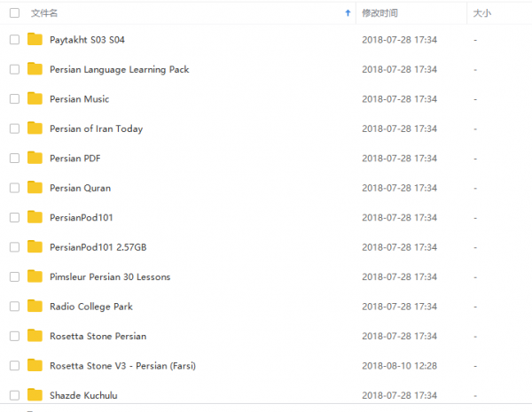Screen dimensions: 532x412
Task: Tick the Pimsleur Persian 30 Lessons checkbox
Action: [x=14, y=277]
